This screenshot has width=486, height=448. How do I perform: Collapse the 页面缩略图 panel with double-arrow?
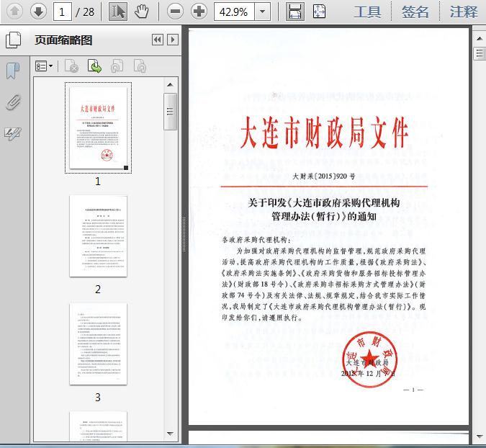(158, 40)
